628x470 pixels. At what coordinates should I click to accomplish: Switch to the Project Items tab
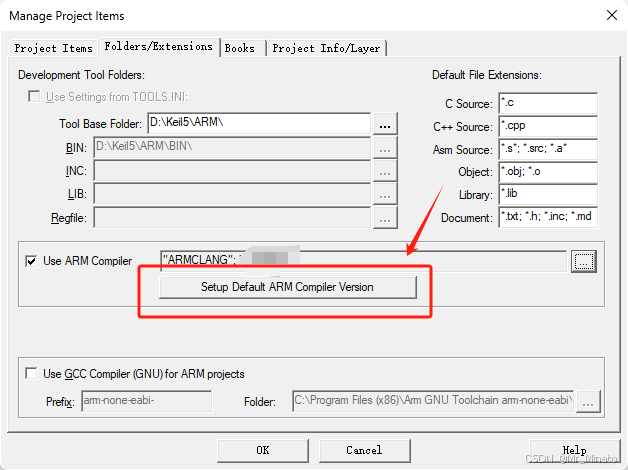coord(53,48)
